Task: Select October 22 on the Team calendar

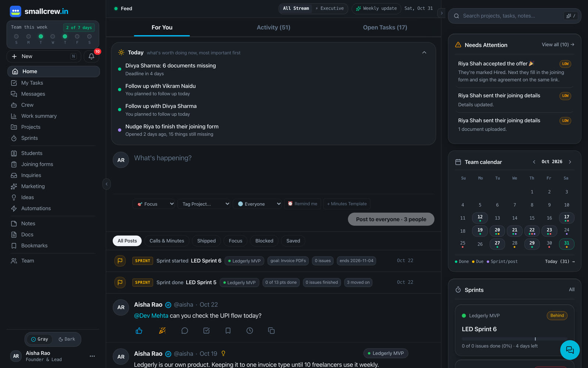Action: click(x=532, y=231)
